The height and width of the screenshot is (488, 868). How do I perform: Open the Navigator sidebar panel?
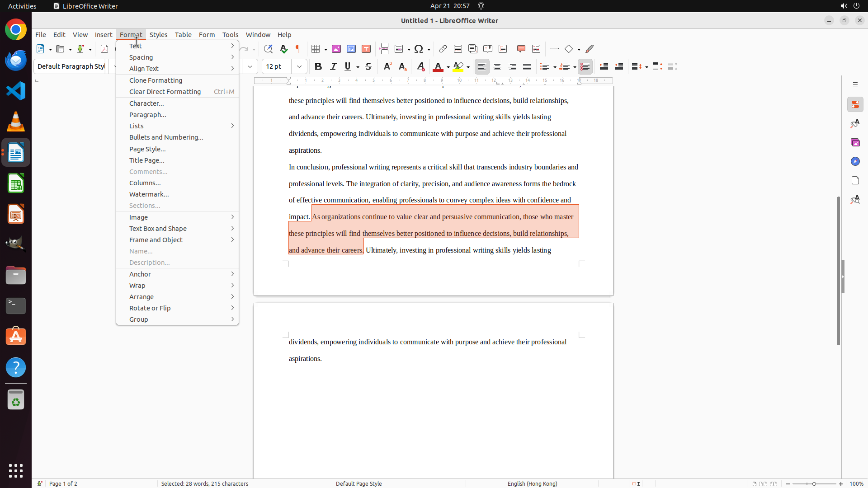[855, 161]
